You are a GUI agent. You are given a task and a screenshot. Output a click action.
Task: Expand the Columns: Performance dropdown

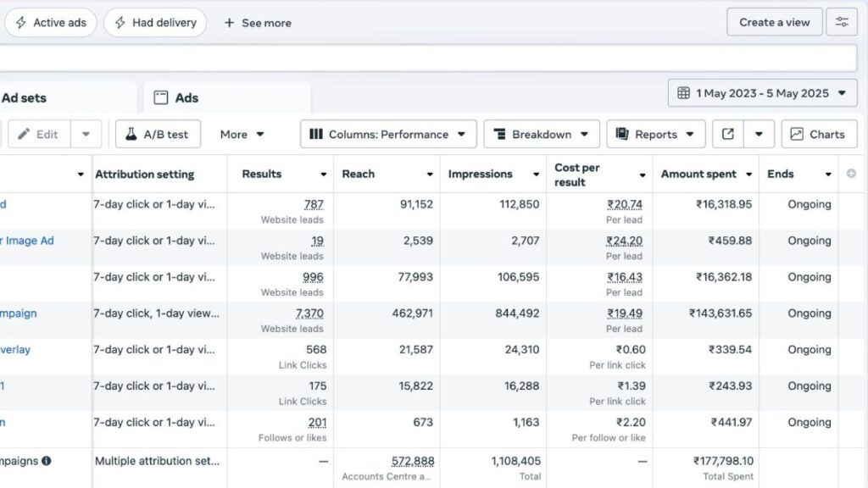[387, 134]
